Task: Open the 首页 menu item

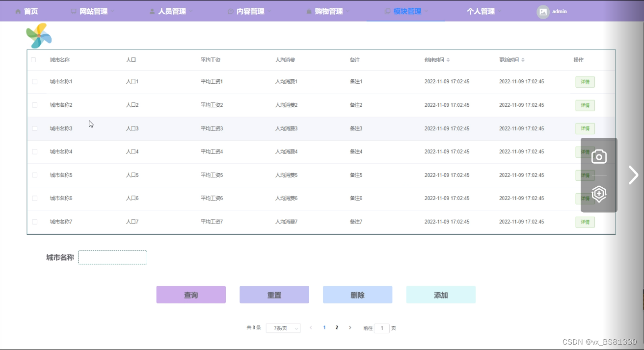Action: [31, 11]
